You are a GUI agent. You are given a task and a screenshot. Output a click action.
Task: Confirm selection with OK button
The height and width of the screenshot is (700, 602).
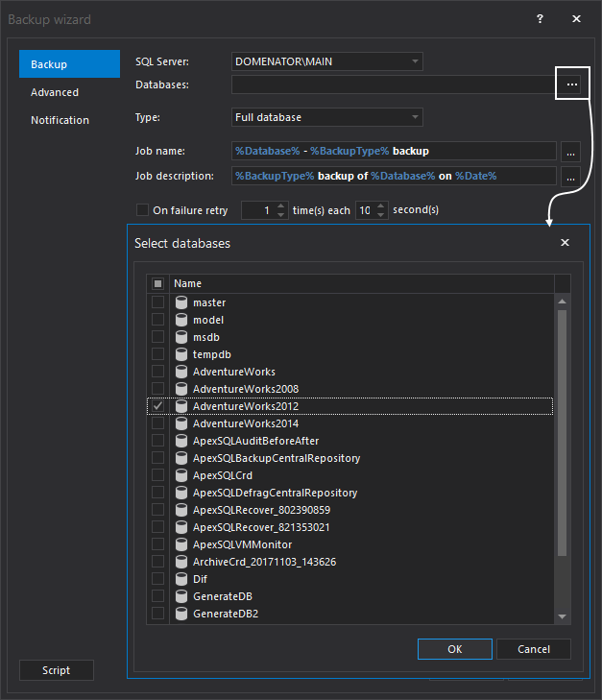click(455, 649)
